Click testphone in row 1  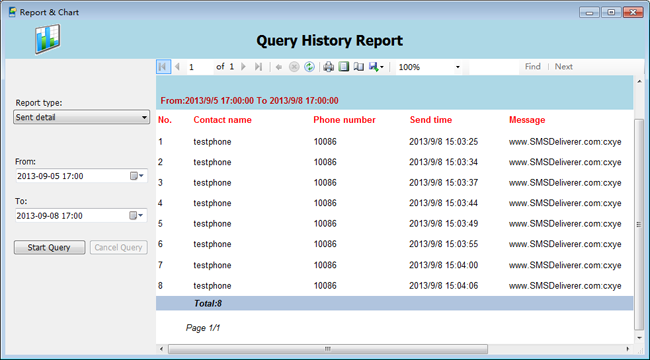point(212,142)
